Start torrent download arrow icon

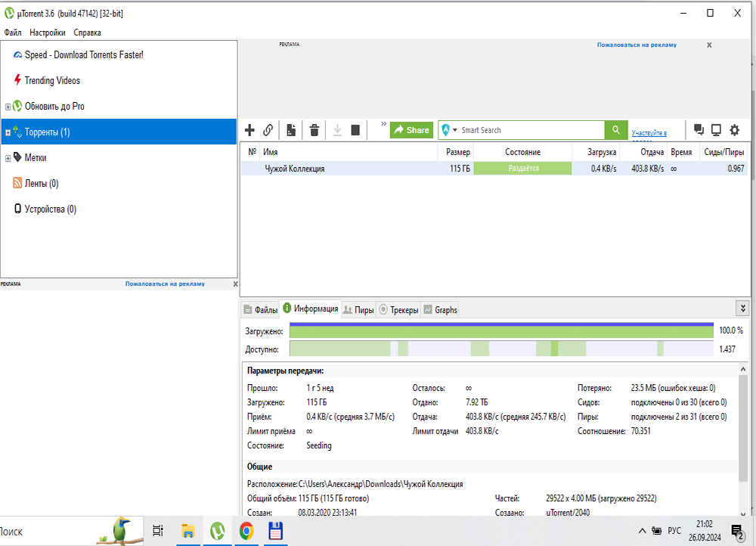click(x=337, y=130)
